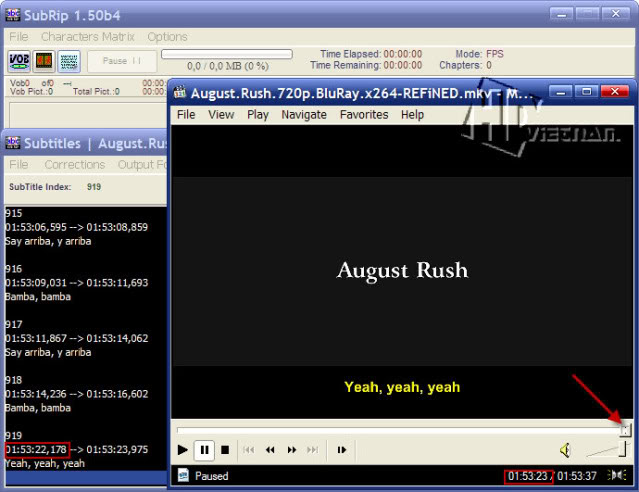Click the fast forward (increase speed) button
This screenshot has height=492, width=639.
point(292,450)
